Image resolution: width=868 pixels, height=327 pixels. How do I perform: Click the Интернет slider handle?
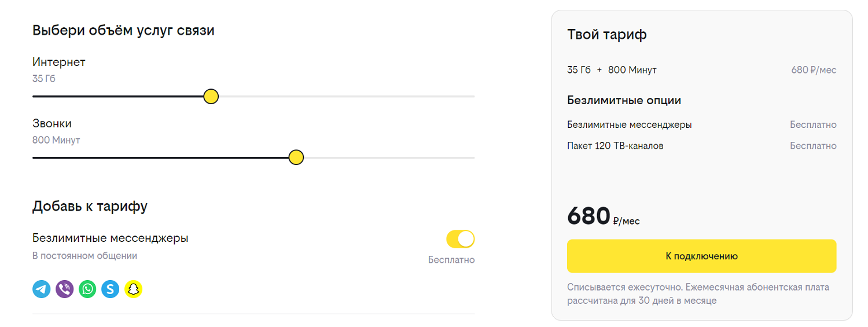211,96
